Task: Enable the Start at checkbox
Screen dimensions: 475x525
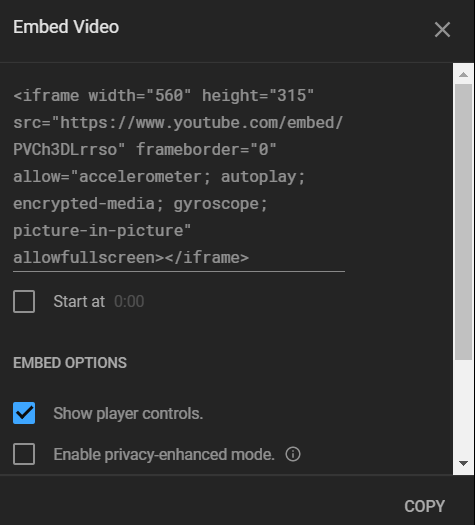Action: tap(24, 301)
